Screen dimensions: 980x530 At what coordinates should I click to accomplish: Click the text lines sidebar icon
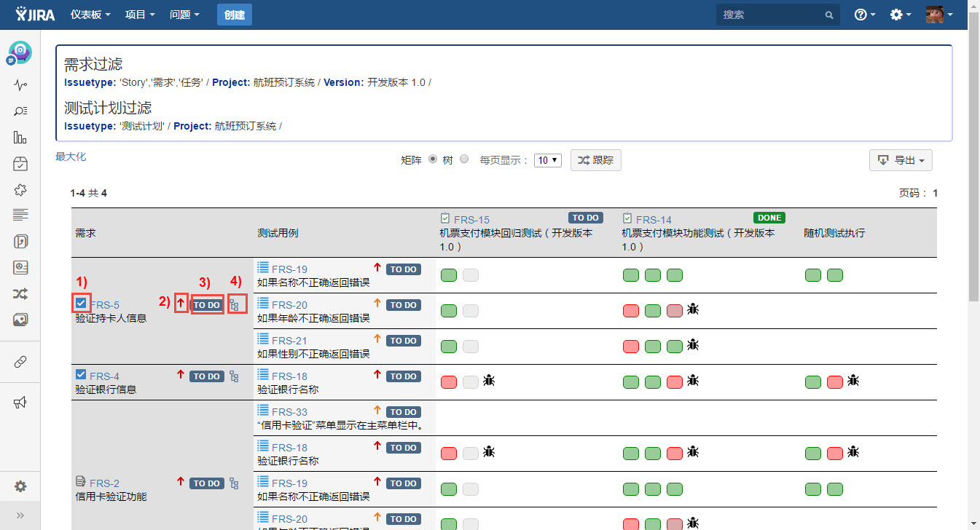pyautogui.click(x=20, y=215)
